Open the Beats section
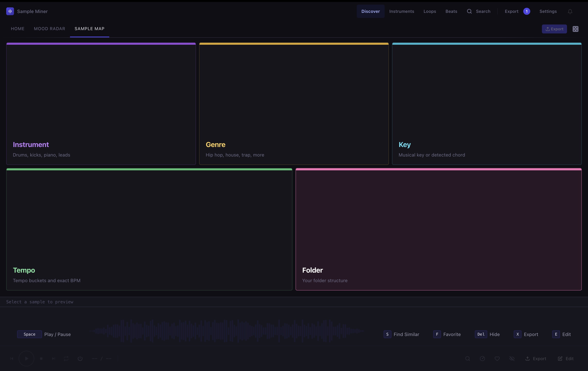The height and width of the screenshot is (371, 588). tap(451, 11)
